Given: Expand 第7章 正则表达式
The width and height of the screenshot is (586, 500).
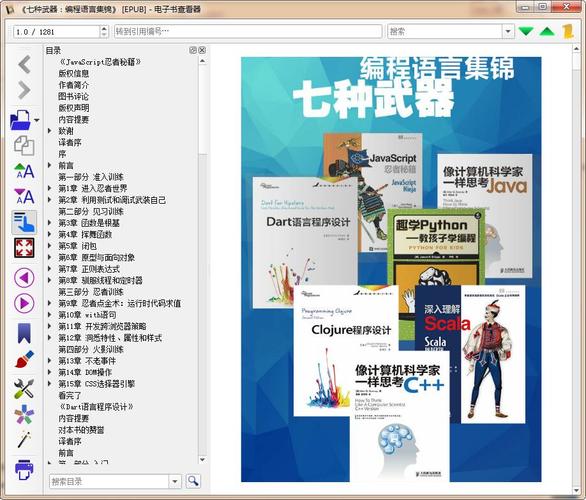Looking at the screenshot, I should point(50,269).
